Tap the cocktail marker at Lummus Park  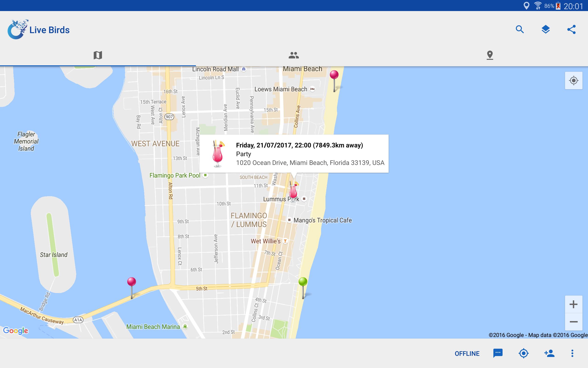coord(293,191)
